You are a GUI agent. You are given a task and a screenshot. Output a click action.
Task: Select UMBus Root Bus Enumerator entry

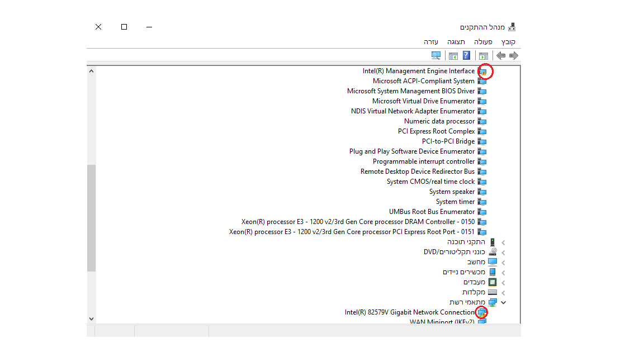(432, 212)
